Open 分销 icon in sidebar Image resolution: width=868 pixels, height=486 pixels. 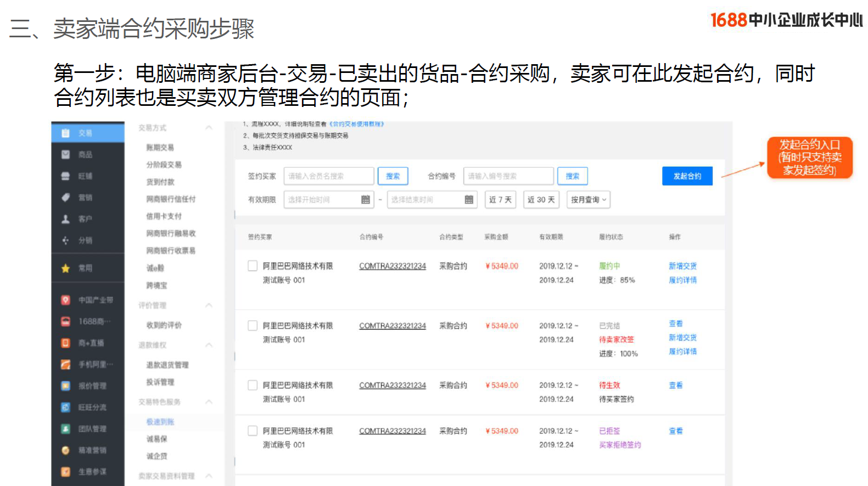pyautogui.click(x=66, y=240)
